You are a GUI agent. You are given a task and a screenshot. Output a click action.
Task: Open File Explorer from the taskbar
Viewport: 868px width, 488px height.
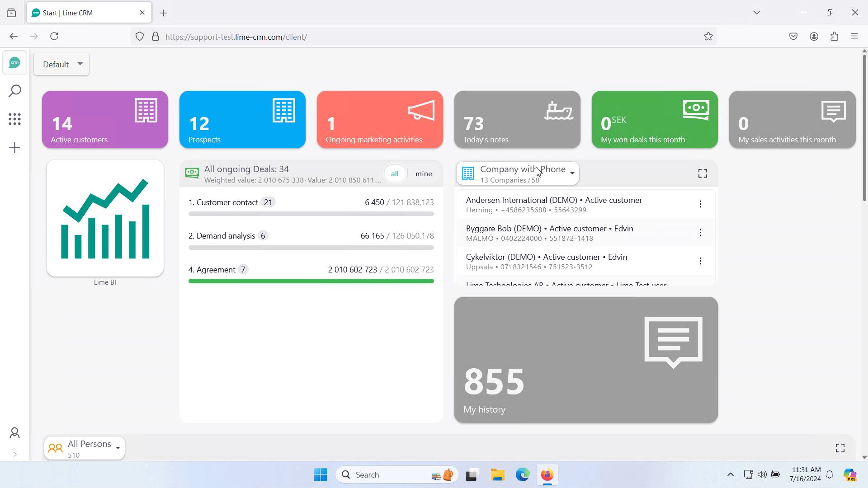pos(497,475)
